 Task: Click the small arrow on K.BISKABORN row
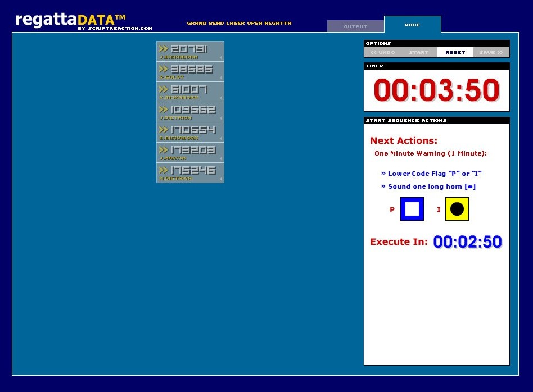click(x=221, y=98)
